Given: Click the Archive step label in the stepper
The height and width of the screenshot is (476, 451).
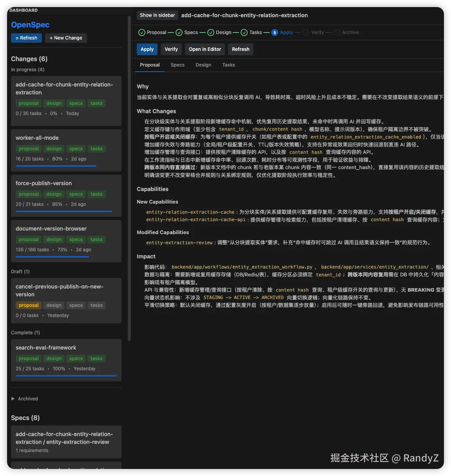Looking at the screenshot, I should pyautogui.click(x=350, y=32).
